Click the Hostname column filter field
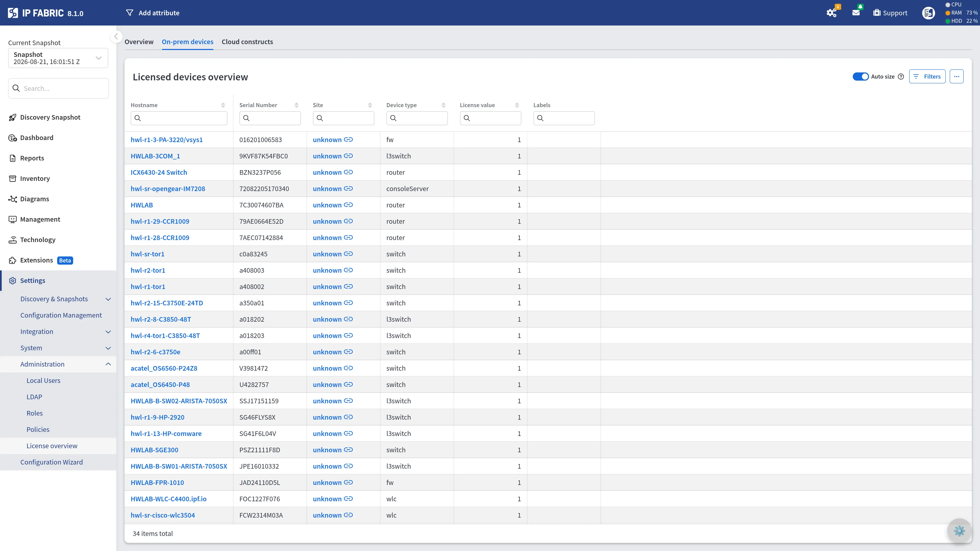 179,118
